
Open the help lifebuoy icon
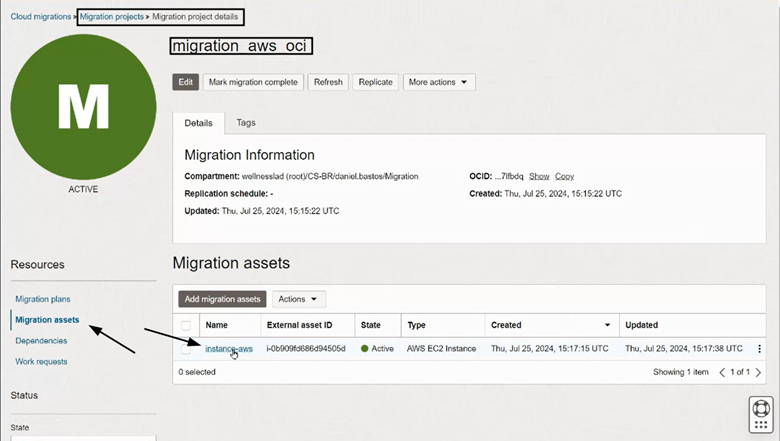pos(761,410)
